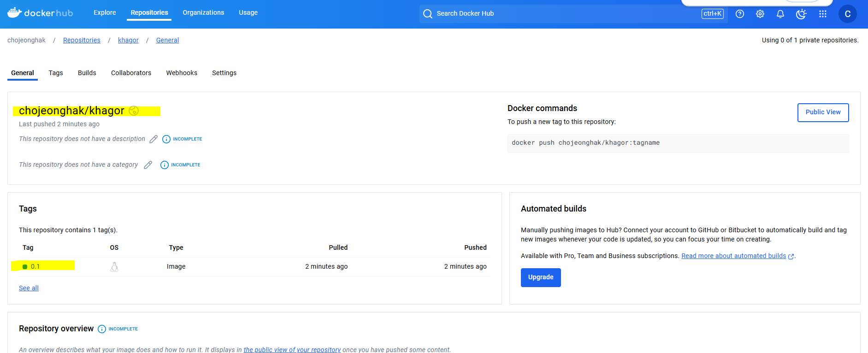Click the 'This repository does not have a description' text
The width and height of the screenshot is (868, 353).
[x=82, y=139]
